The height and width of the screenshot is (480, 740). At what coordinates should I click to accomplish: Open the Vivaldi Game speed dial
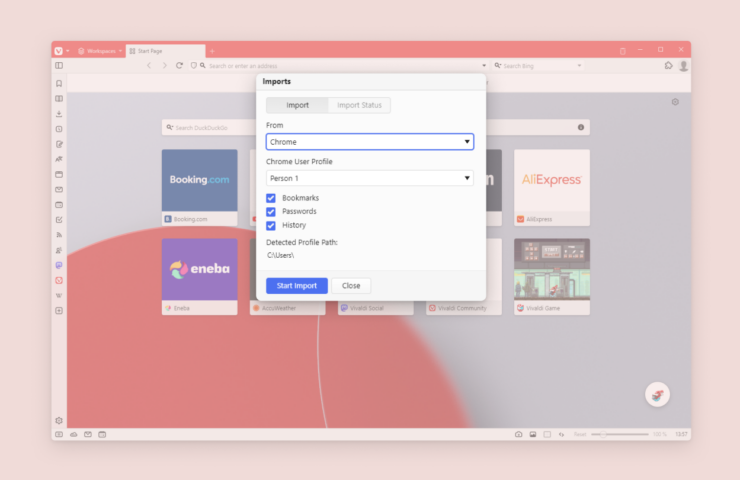coord(552,277)
